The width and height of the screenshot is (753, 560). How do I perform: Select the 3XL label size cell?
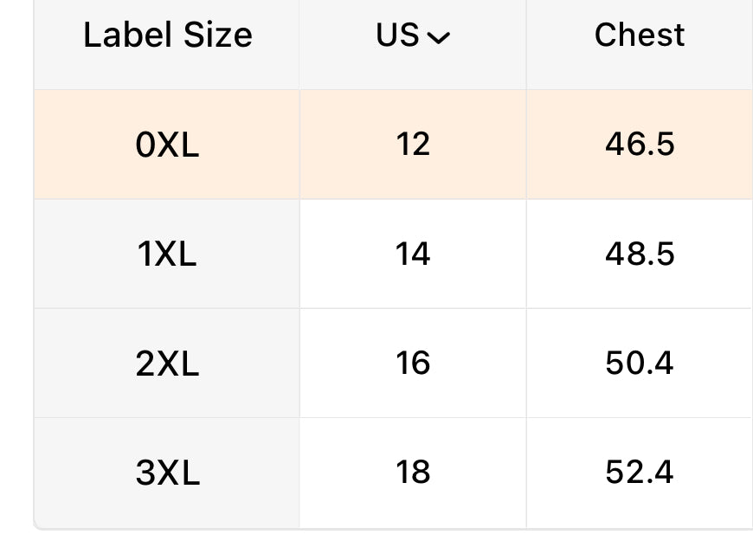coord(167,473)
